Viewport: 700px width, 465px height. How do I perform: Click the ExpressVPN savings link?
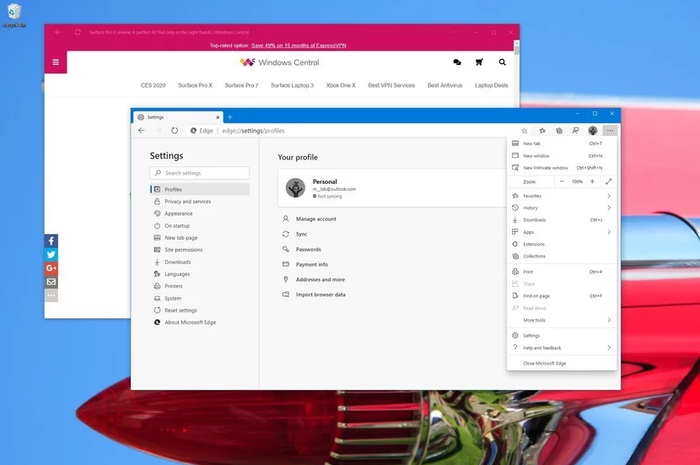tap(299, 46)
